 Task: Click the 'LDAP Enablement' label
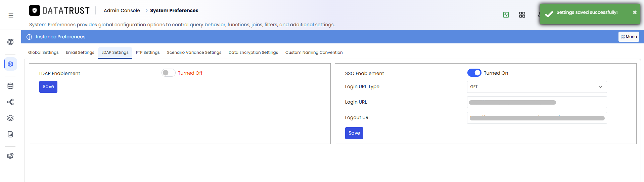point(60,73)
